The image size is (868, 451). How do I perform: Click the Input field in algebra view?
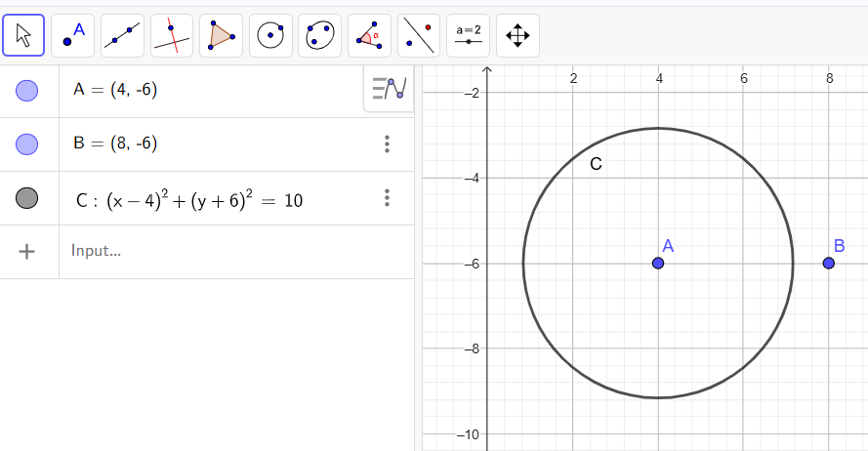(215, 251)
